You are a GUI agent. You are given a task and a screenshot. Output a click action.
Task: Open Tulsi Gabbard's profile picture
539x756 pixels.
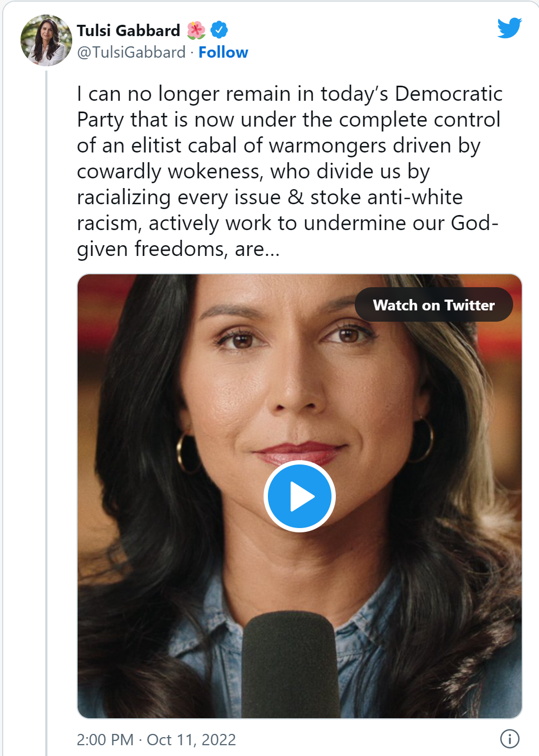point(46,40)
